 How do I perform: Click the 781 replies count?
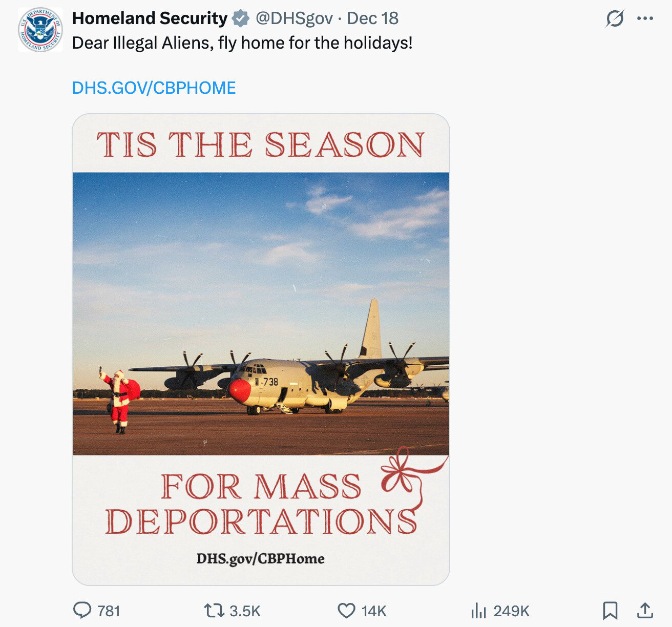[109, 611]
